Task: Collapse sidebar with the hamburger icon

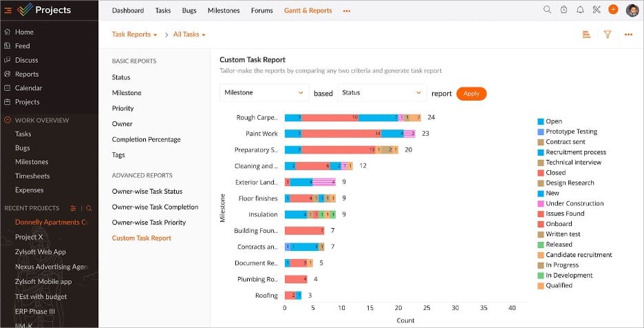Action: click(x=8, y=10)
